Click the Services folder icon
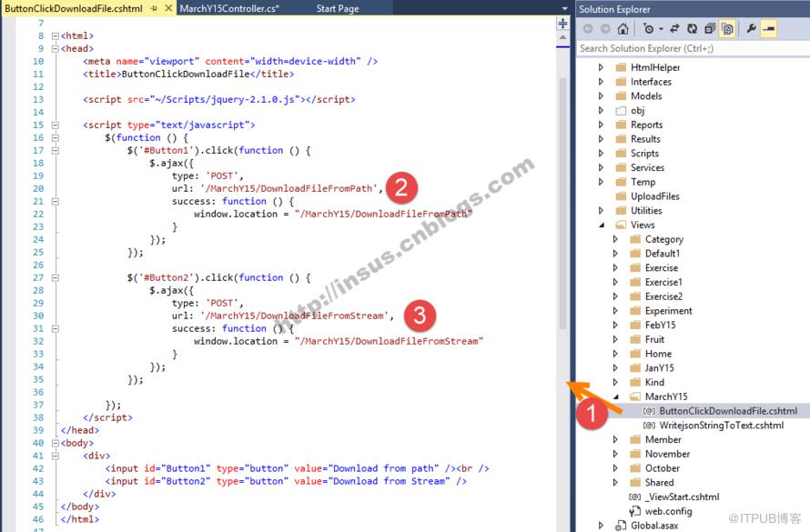The image size is (810, 532). 621,167
